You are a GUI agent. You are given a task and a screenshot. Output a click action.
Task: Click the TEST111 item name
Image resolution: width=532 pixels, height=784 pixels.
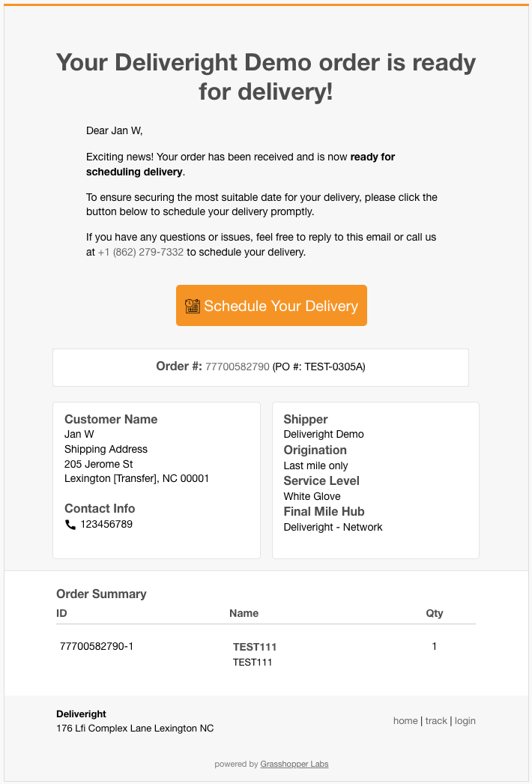pyautogui.click(x=253, y=645)
